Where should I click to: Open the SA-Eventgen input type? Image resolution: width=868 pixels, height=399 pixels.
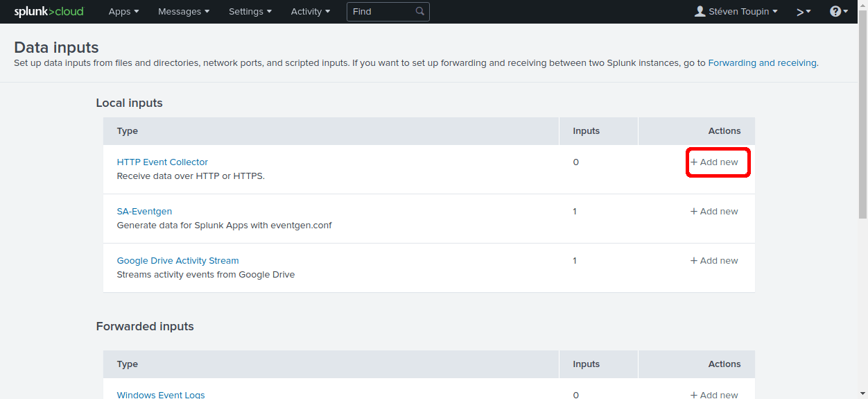[144, 211]
